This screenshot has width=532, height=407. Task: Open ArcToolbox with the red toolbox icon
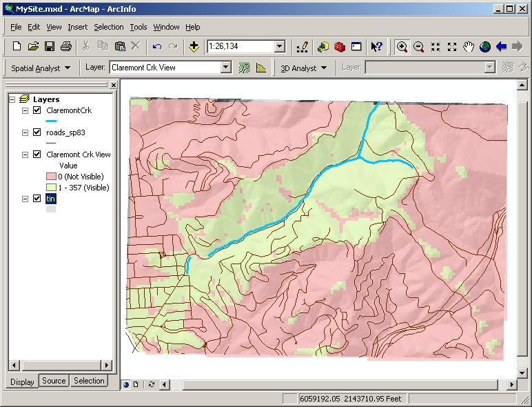(339, 46)
